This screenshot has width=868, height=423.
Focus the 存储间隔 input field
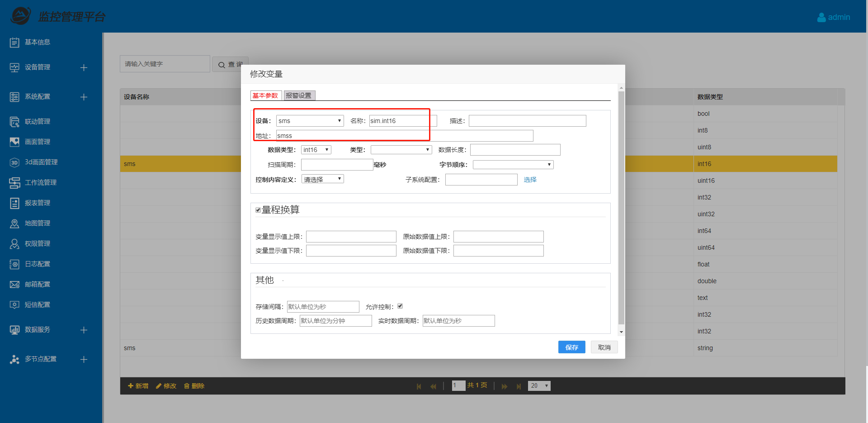click(323, 307)
